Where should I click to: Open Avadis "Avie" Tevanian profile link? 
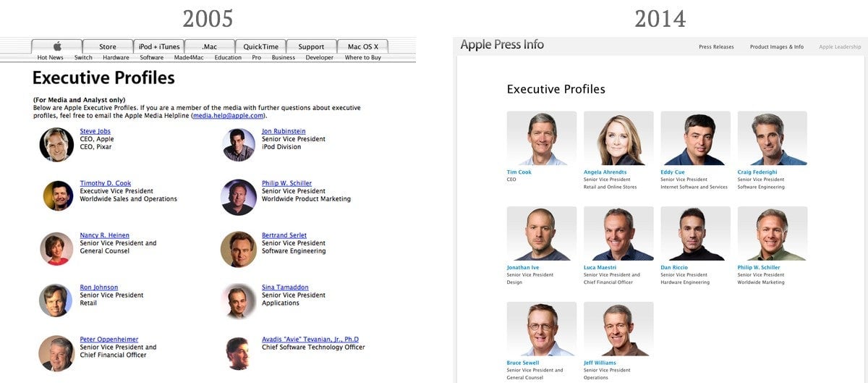(x=310, y=340)
